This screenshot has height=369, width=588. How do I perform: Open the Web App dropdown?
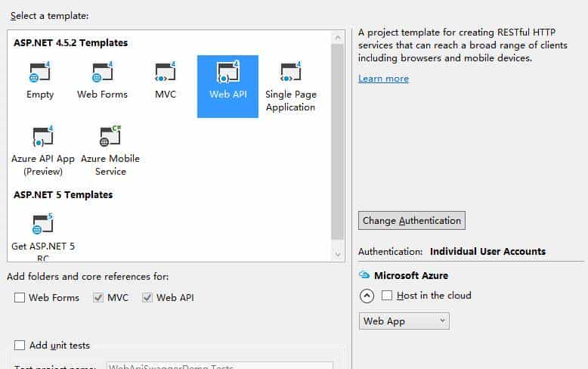(404, 321)
